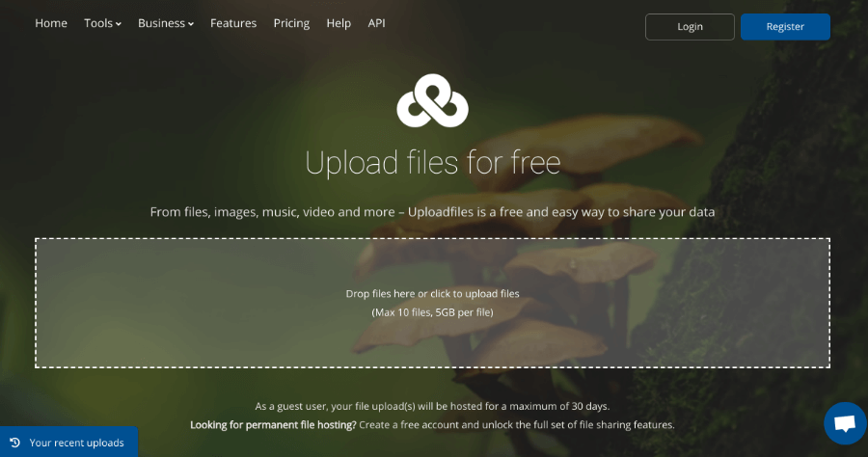Viewport: 868px width, 457px height.
Task: Expand the Tools dropdown menu
Action: coord(102,23)
